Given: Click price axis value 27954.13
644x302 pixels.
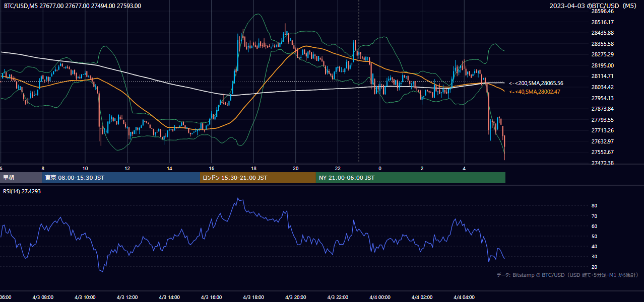Looking at the screenshot, I should 602,98.
